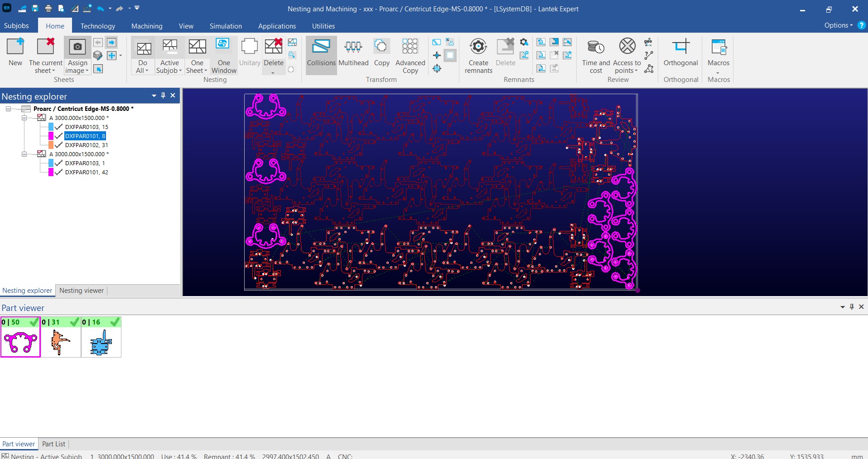Toggle checkmark for DXFPAR0103, 15
Viewport: 868px width, 459px height.
[x=58, y=127]
